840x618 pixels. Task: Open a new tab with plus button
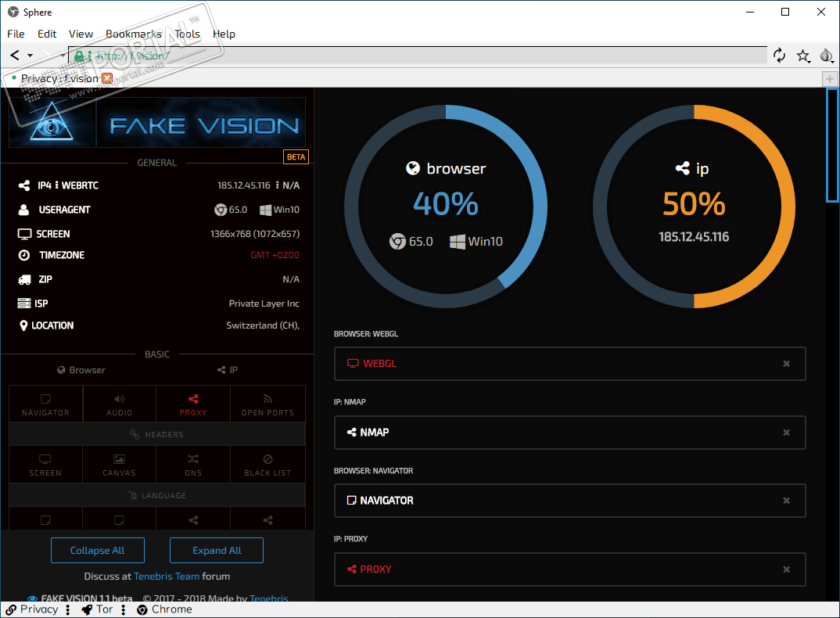click(x=829, y=79)
